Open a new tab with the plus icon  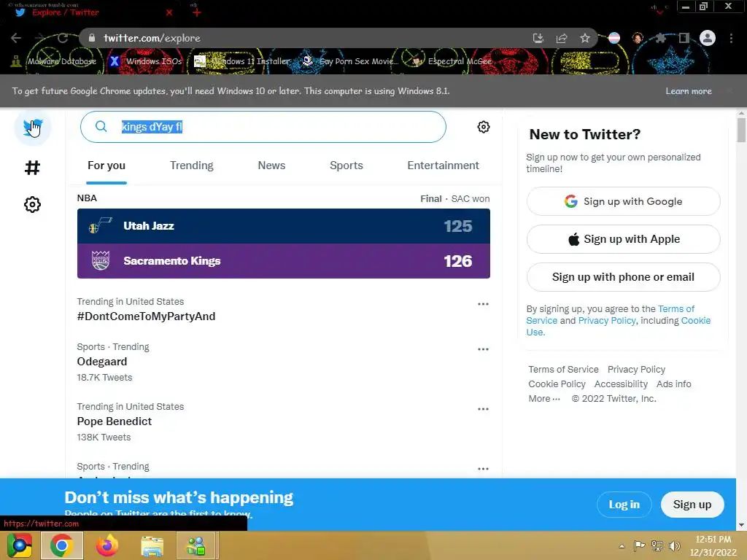click(197, 12)
